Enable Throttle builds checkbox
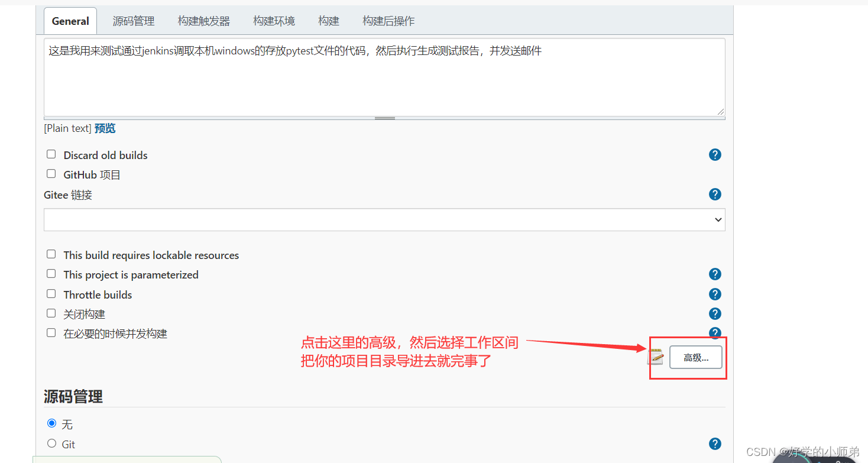The height and width of the screenshot is (463, 868). [x=51, y=294]
